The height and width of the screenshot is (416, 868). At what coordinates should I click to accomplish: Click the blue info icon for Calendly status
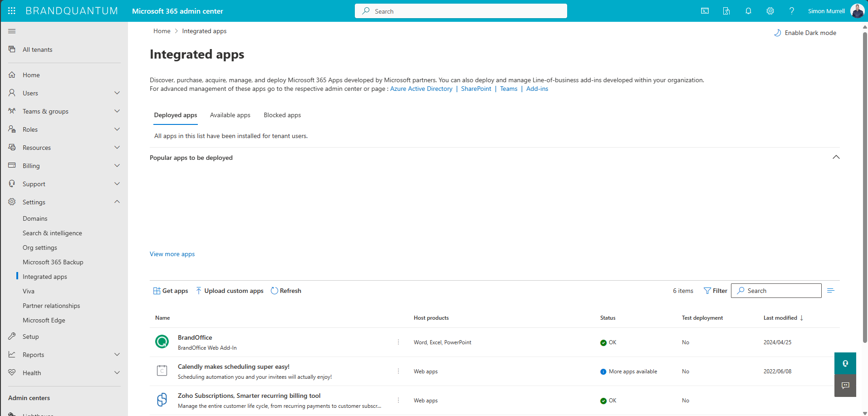point(603,372)
